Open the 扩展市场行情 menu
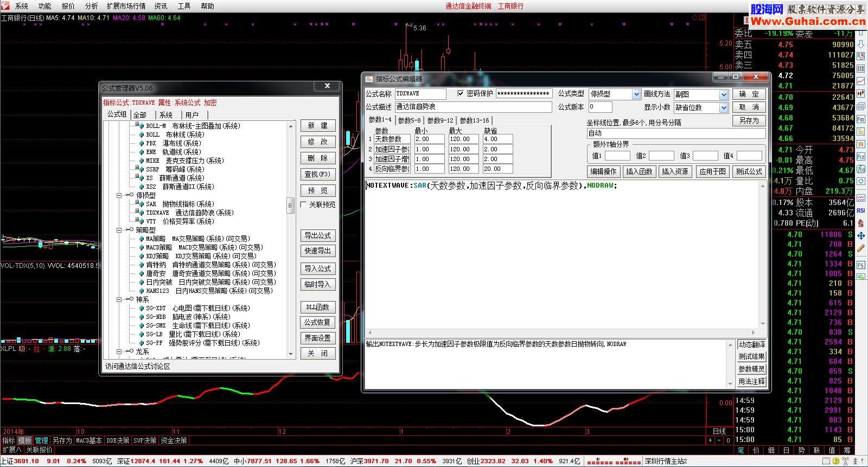Viewport: 868px width, 467px height. pyautogui.click(x=126, y=6)
